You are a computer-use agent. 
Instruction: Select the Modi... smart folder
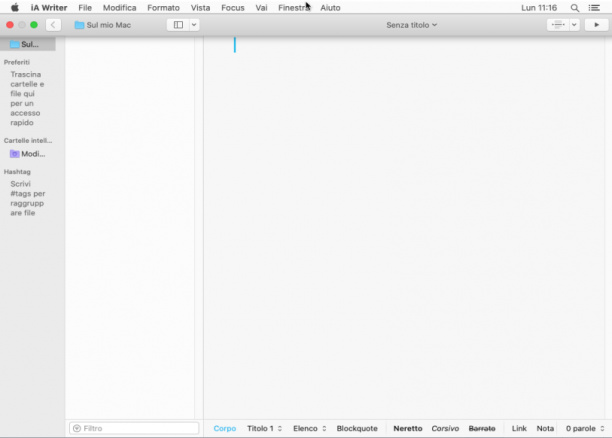pos(27,154)
